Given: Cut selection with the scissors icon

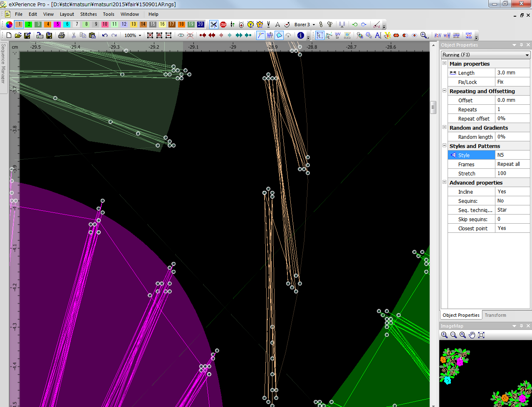Looking at the screenshot, I should click(74, 35).
